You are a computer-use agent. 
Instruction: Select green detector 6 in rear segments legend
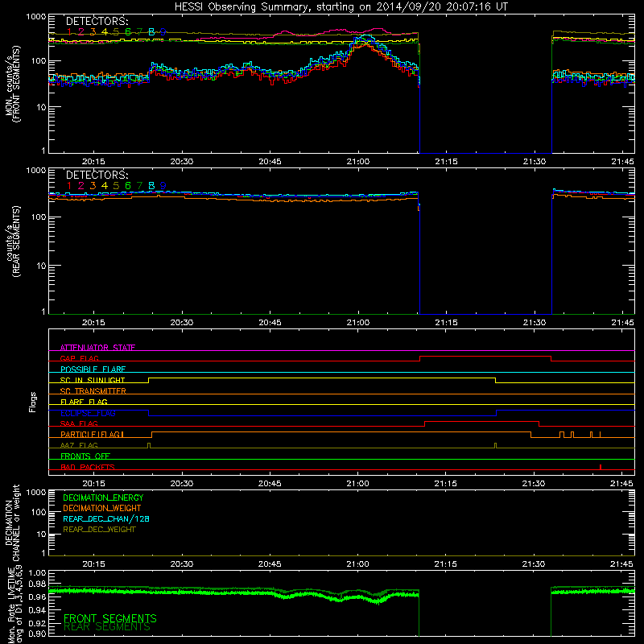(x=128, y=186)
